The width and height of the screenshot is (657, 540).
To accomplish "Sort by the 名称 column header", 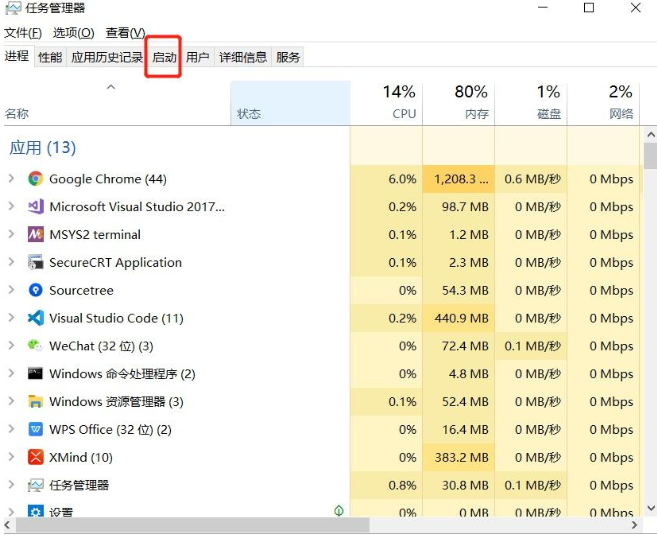I will click(117, 104).
